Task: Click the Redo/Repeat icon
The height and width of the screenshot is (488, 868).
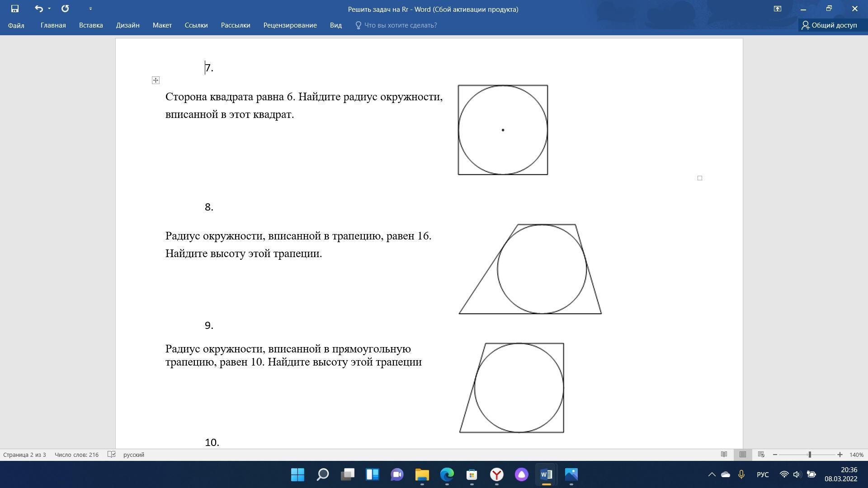Action: 65,9
